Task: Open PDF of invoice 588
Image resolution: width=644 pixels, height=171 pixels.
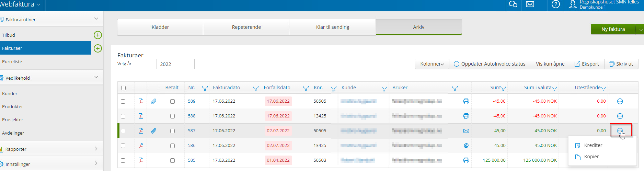Action: (x=141, y=116)
